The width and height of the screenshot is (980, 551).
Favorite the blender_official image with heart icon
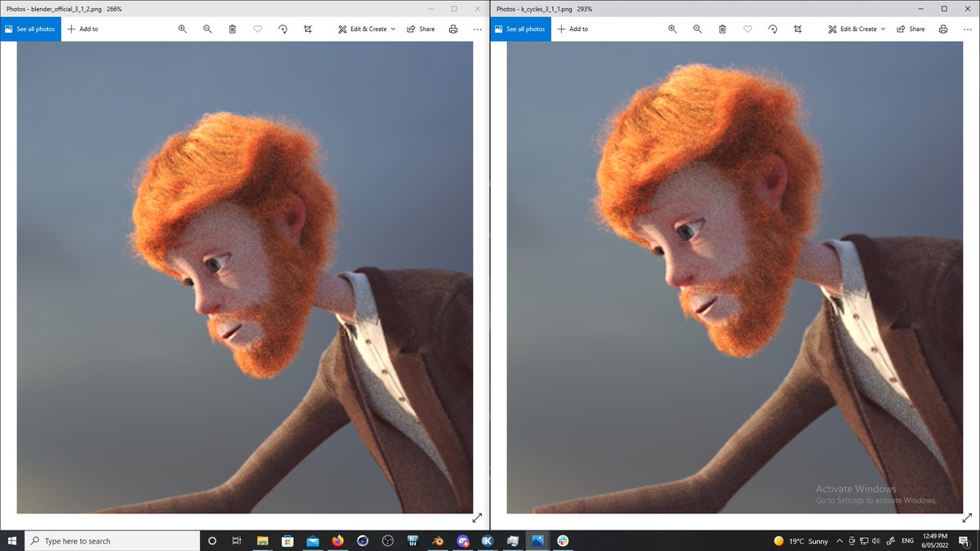coord(257,29)
